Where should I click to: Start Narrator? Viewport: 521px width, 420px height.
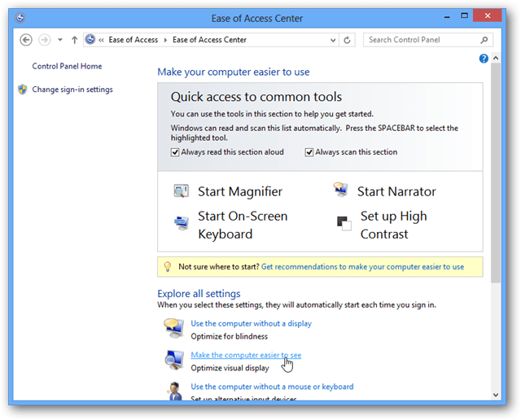coord(396,191)
